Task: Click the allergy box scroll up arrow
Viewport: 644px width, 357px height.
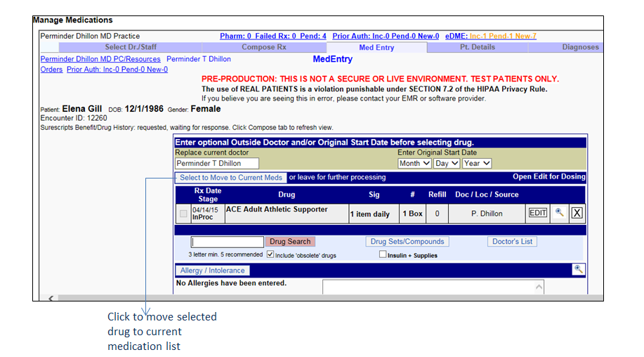Action: (x=539, y=287)
